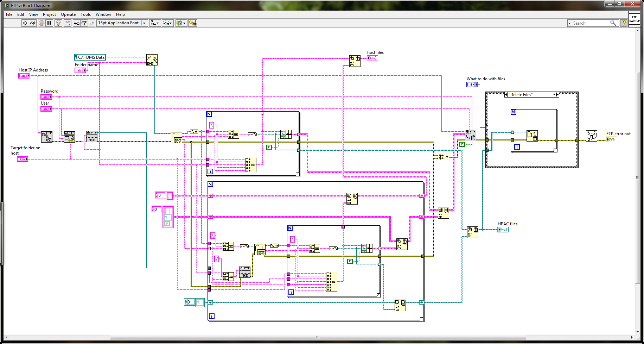The width and height of the screenshot is (644, 344).
Task: Click the Run Continuously button
Action: click(33, 23)
